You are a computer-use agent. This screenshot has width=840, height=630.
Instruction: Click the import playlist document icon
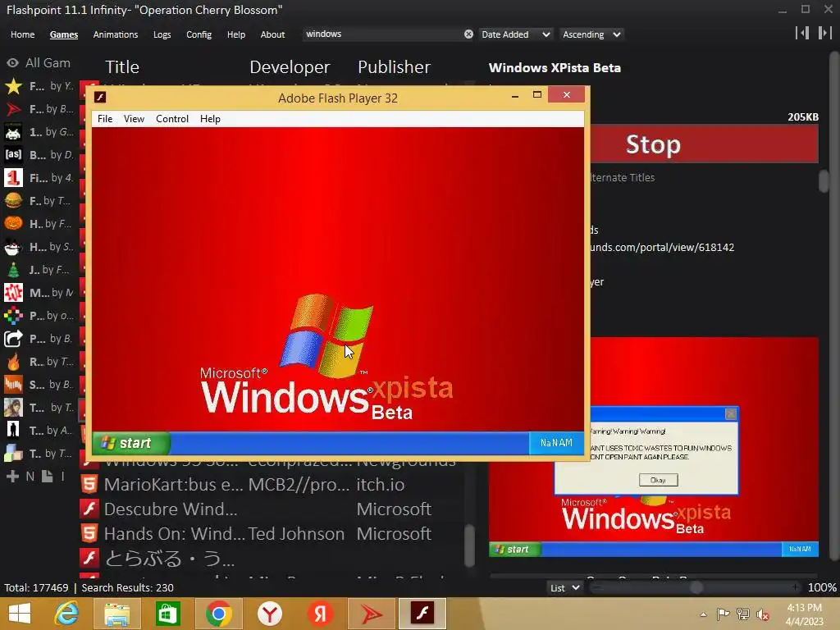coord(47,477)
